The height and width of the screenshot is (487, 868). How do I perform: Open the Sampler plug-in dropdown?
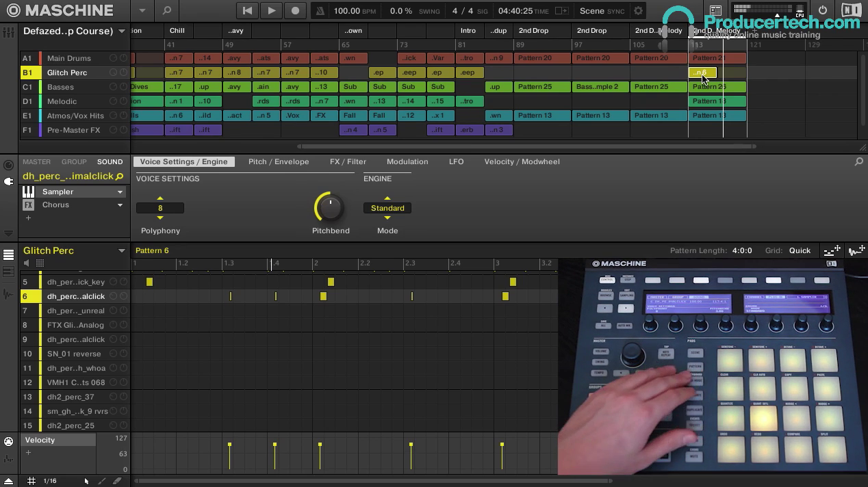(119, 192)
